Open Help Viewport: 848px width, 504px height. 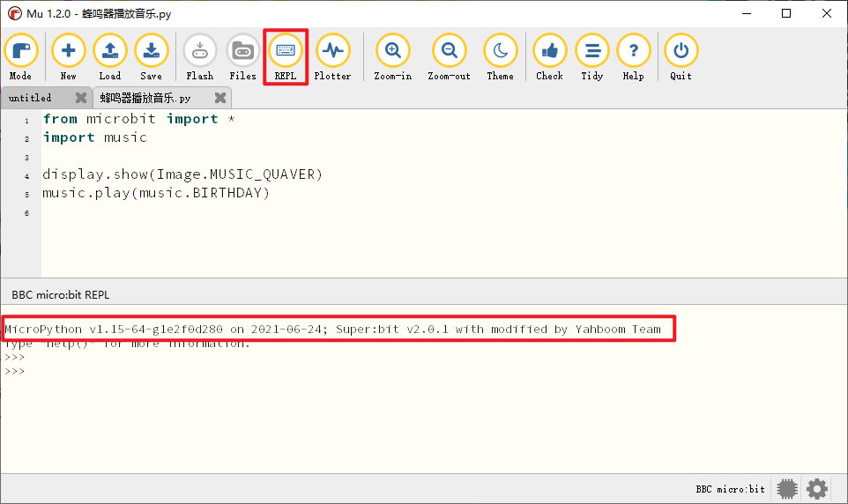[633, 56]
